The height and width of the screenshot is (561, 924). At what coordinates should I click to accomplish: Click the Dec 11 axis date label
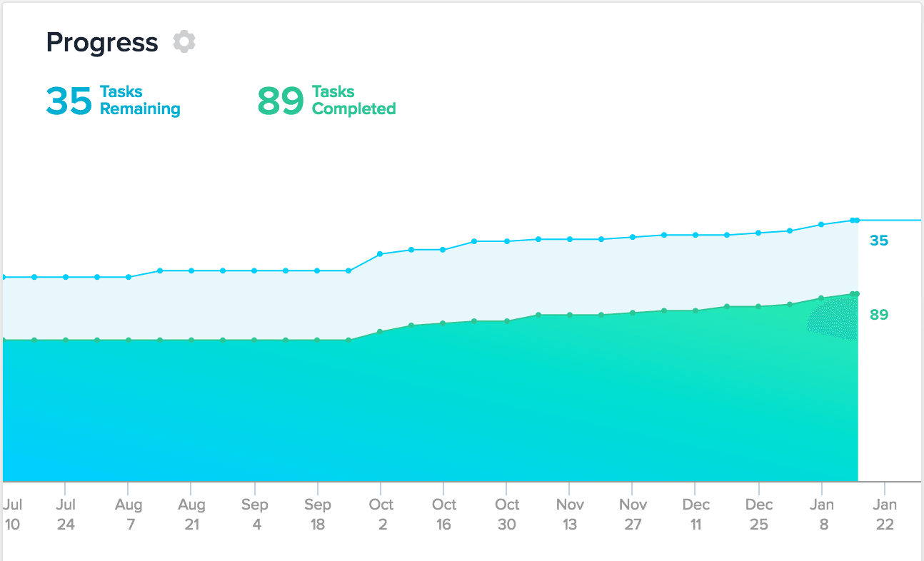coord(695,515)
